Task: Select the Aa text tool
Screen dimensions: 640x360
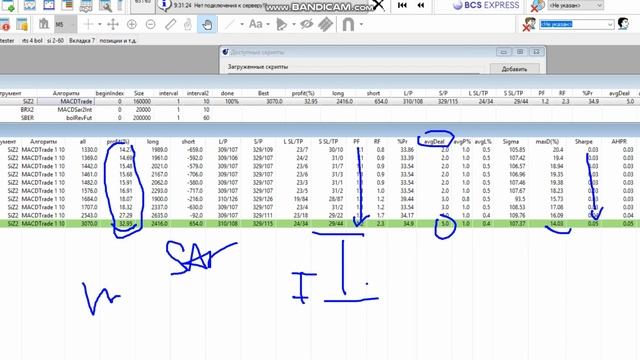Action: click(256, 24)
